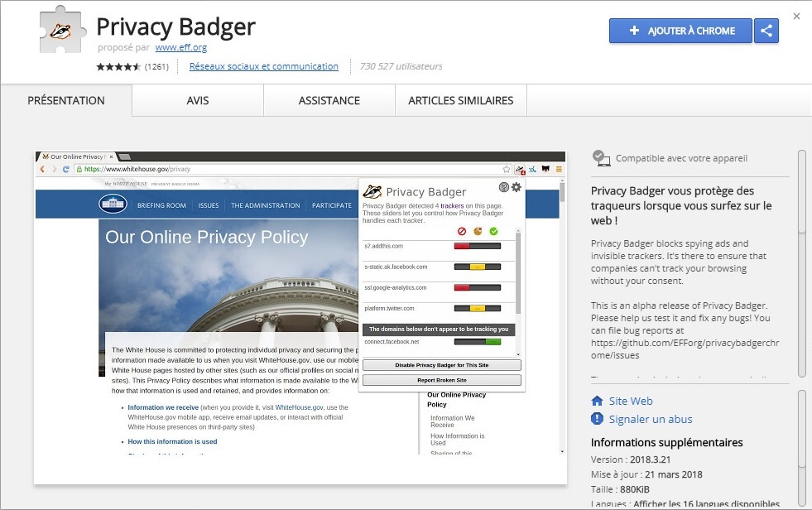Click the Ajouter à Chrome button

tap(680, 31)
